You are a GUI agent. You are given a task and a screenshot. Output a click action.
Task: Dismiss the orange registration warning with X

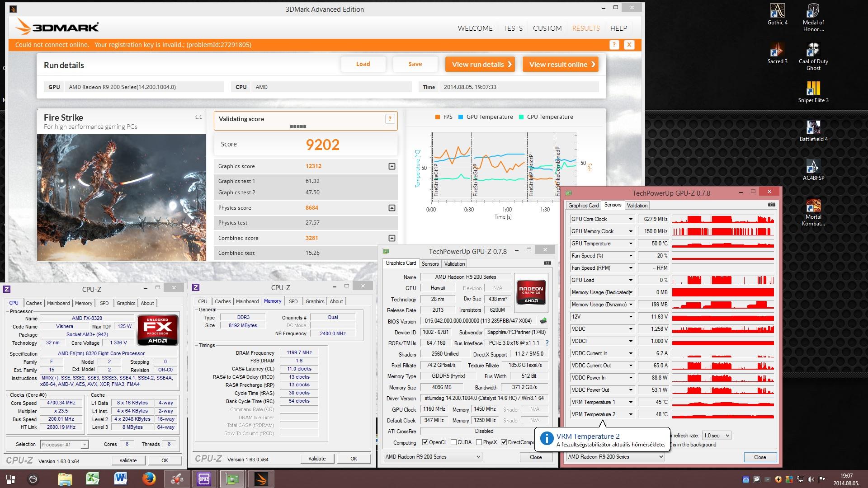tap(629, 44)
